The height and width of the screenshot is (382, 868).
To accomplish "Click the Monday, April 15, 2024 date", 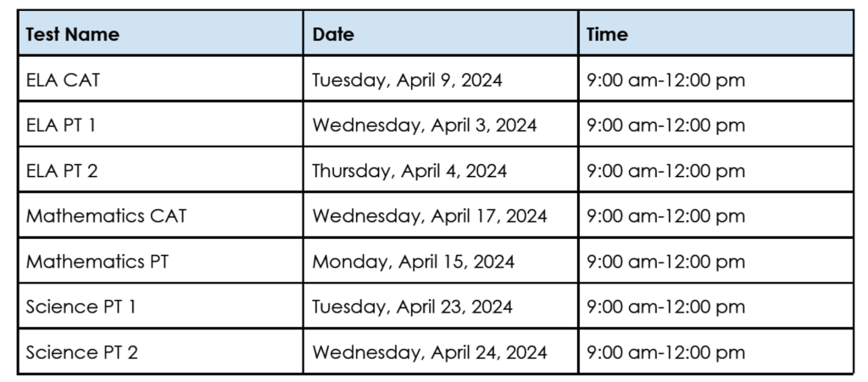I will coord(413,262).
